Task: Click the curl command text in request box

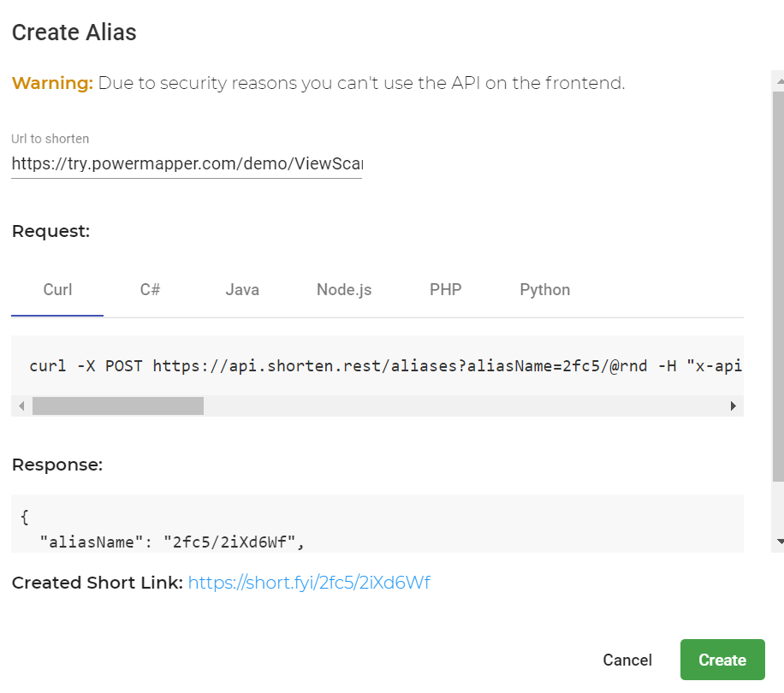Action: pyautogui.click(x=385, y=365)
